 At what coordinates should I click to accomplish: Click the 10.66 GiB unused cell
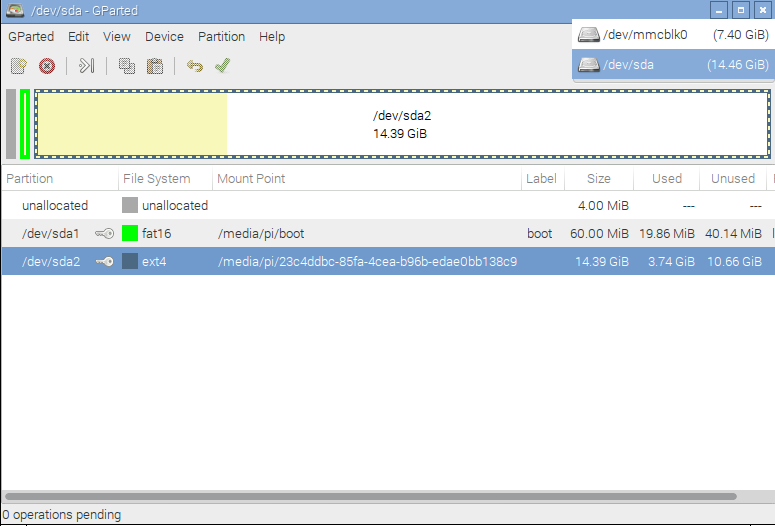(x=734, y=262)
